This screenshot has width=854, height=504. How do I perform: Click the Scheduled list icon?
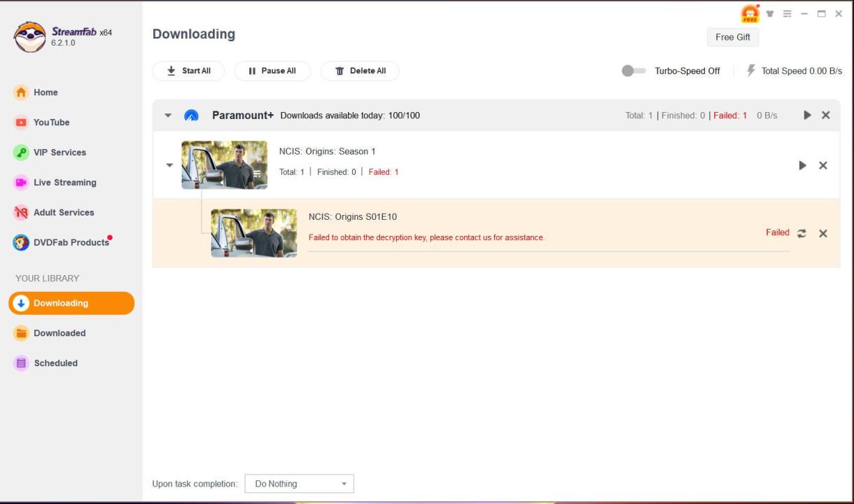(x=21, y=363)
